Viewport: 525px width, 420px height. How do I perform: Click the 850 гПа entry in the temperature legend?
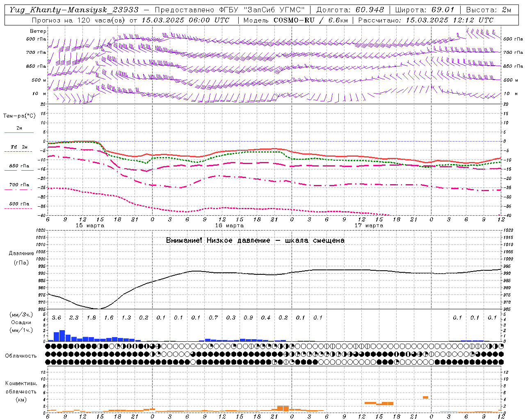[19, 166]
